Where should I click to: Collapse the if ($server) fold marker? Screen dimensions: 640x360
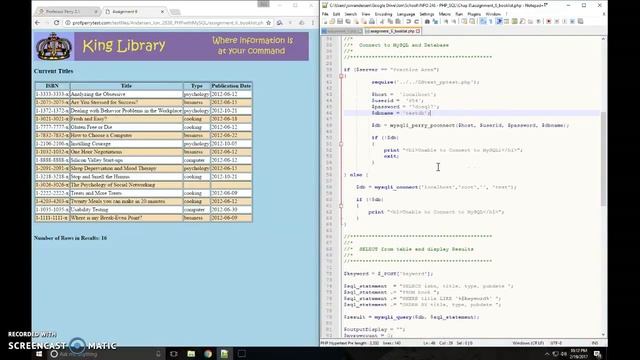tap(341, 76)
